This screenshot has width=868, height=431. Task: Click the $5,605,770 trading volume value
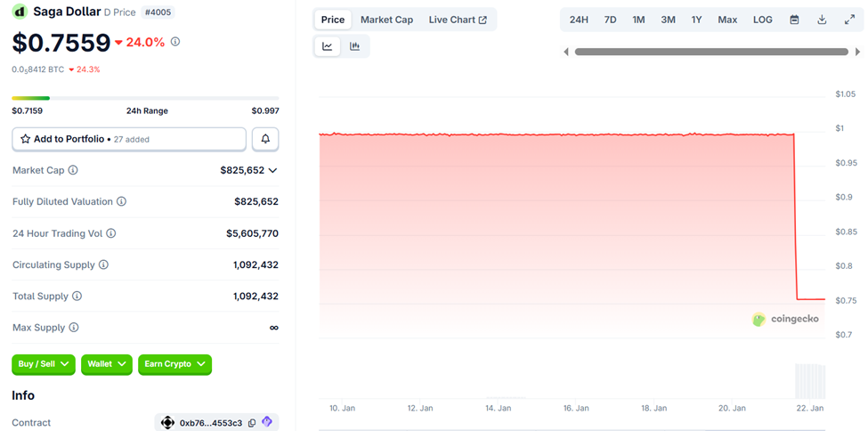(253, 234)
